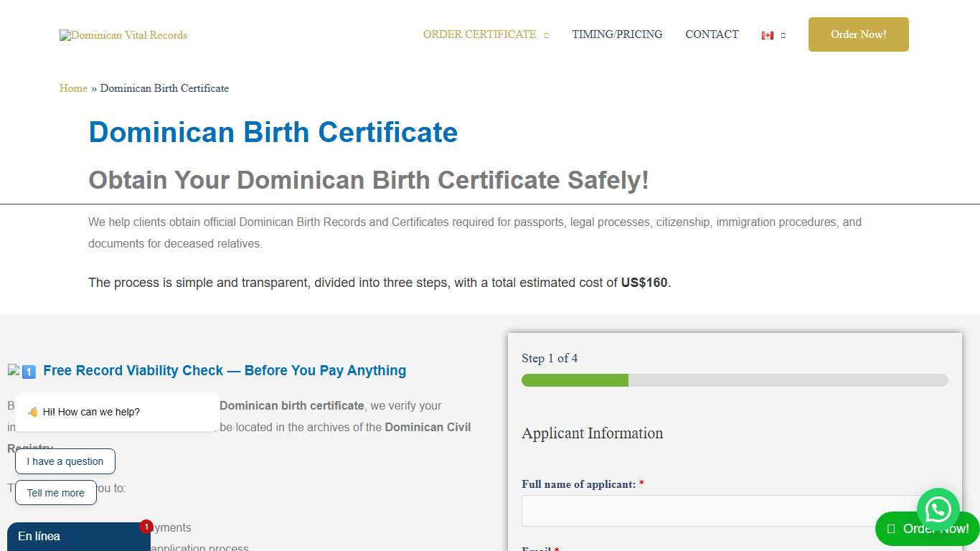Viewport: 980px width, 551px height.
Task: Go to the TIMING/PRICING page
Action: click(x=617, y=34)
